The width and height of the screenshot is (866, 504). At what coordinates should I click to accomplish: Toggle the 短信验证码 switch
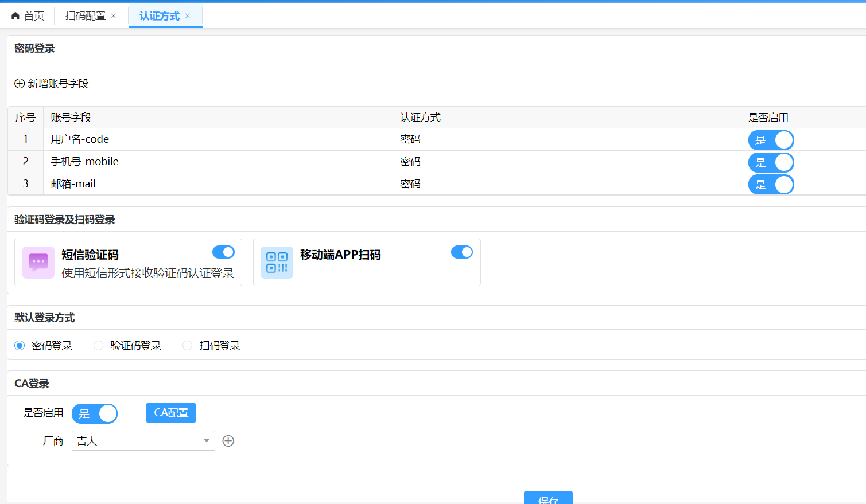(x=223, y=252)
